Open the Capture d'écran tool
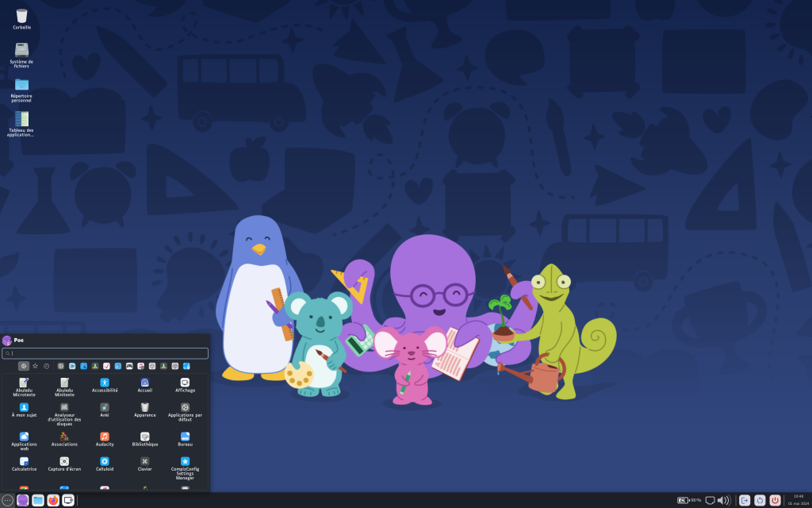The image size is (812, 508). tap(64, 461)
